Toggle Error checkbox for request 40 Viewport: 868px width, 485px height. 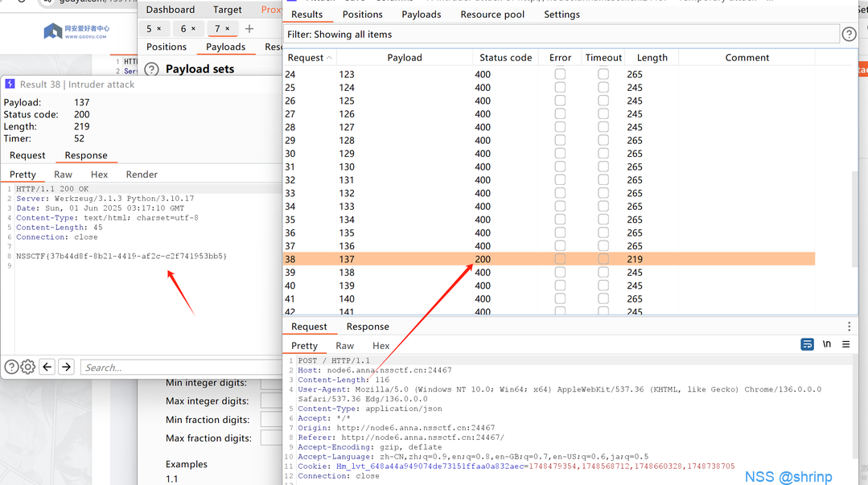pos(560,286)
